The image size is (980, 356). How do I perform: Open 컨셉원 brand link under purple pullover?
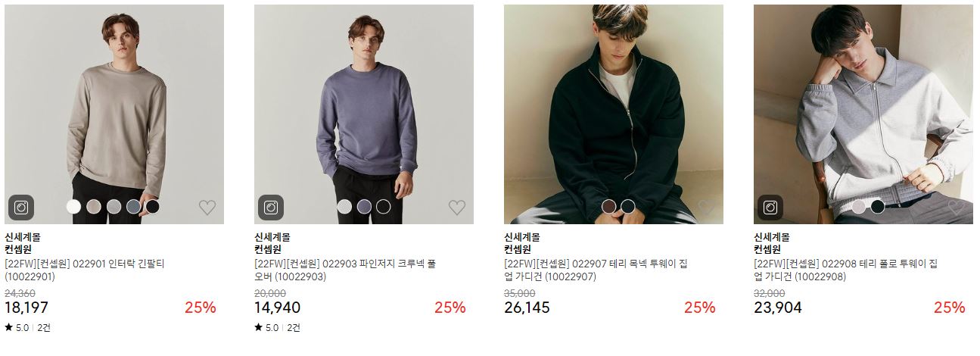pos(268,249)
